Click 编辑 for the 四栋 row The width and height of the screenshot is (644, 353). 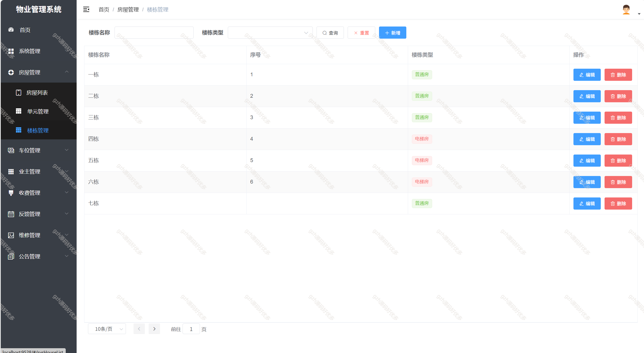point(587,139)
